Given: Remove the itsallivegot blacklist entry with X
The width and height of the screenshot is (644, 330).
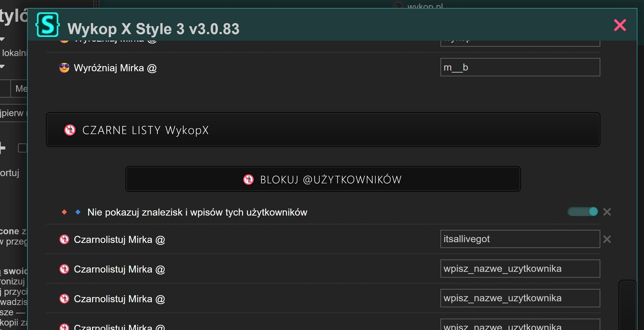Looking at the screenshot, I should coord(607,239).
